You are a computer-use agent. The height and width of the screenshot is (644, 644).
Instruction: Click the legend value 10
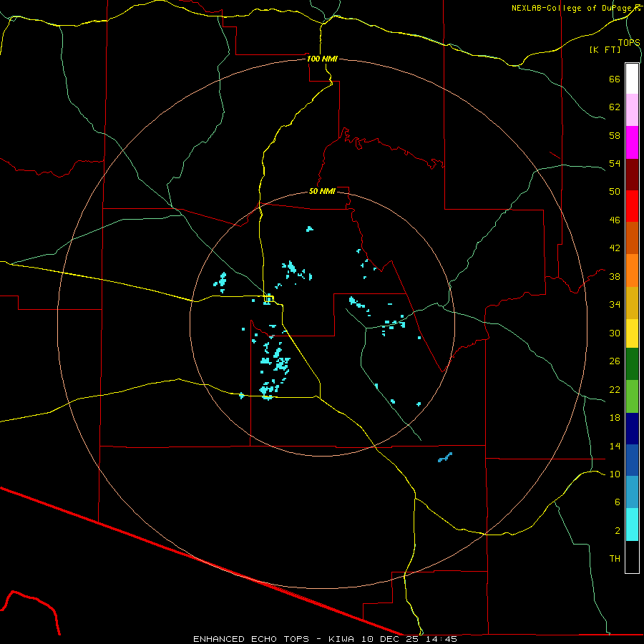(x=615, y=474)
